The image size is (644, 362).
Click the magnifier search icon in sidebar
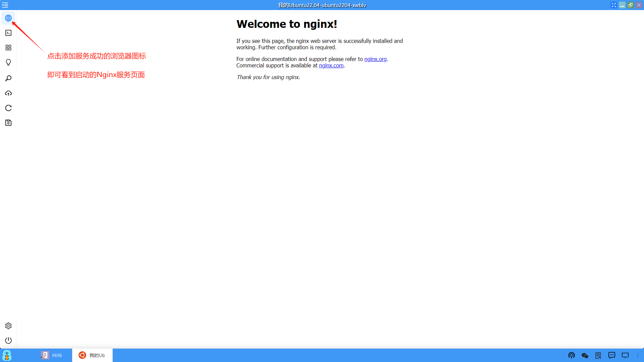(8, 78)
